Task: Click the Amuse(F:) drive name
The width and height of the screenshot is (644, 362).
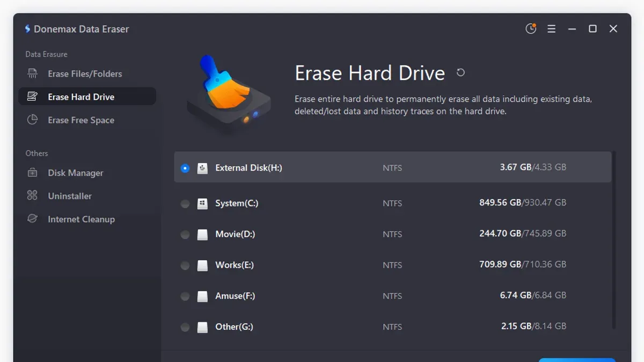Action: coord(235,296)
